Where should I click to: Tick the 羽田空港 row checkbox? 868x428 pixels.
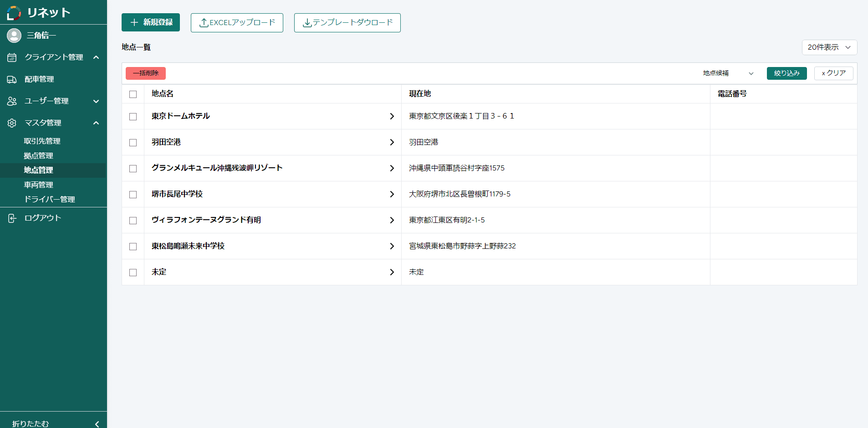click(133, 143)
